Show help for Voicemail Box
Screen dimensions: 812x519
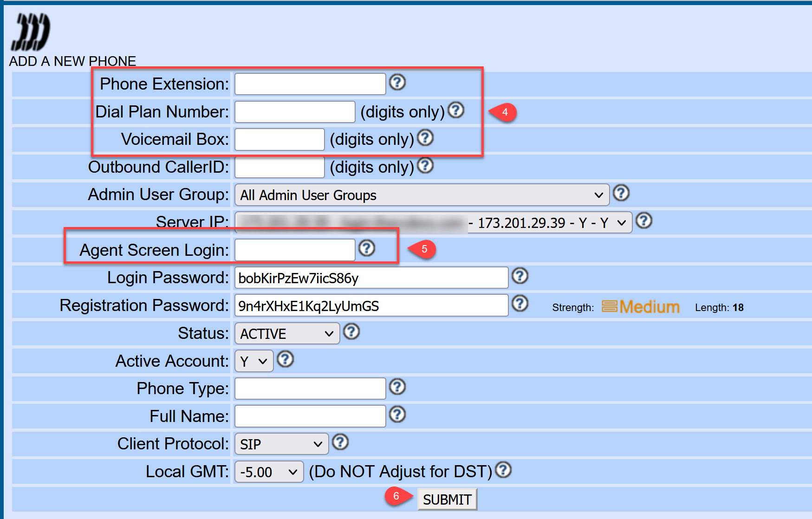click(x=425, y=138)
